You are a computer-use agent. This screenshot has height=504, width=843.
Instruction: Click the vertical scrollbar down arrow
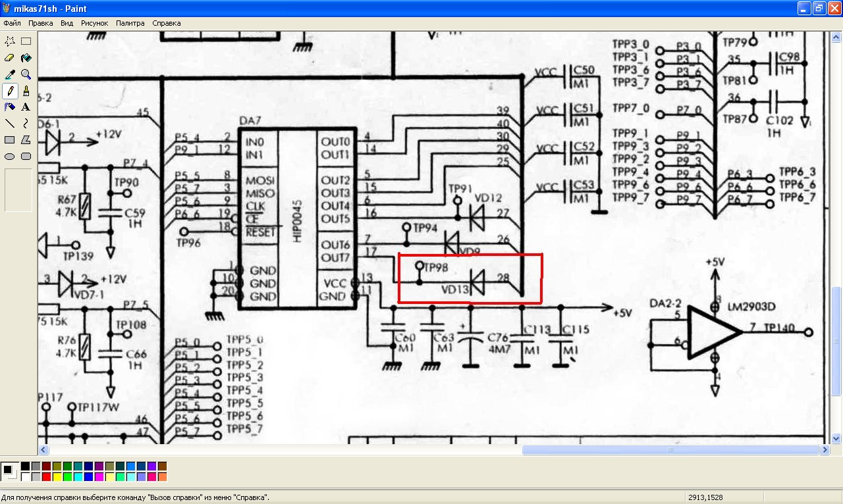pyautogui.click(x=836, y=439)
